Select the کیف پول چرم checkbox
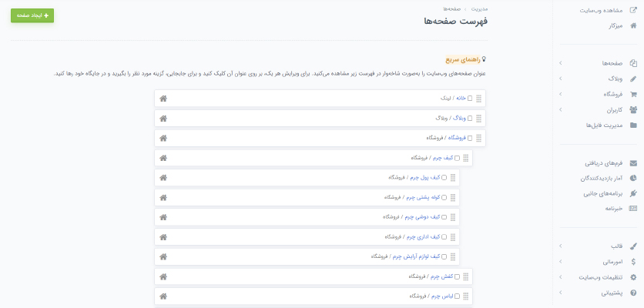The height and width of the screenshot is (308, 644). 444,178
